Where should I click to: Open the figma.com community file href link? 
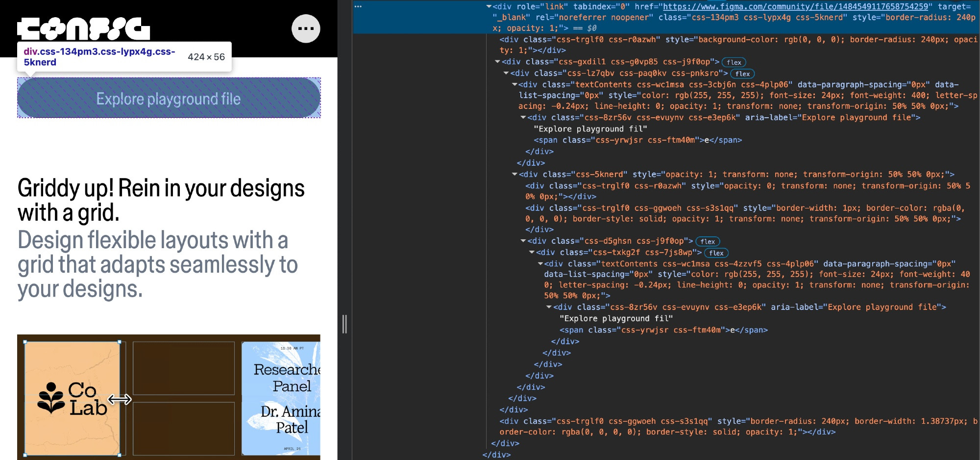[795, 6]
